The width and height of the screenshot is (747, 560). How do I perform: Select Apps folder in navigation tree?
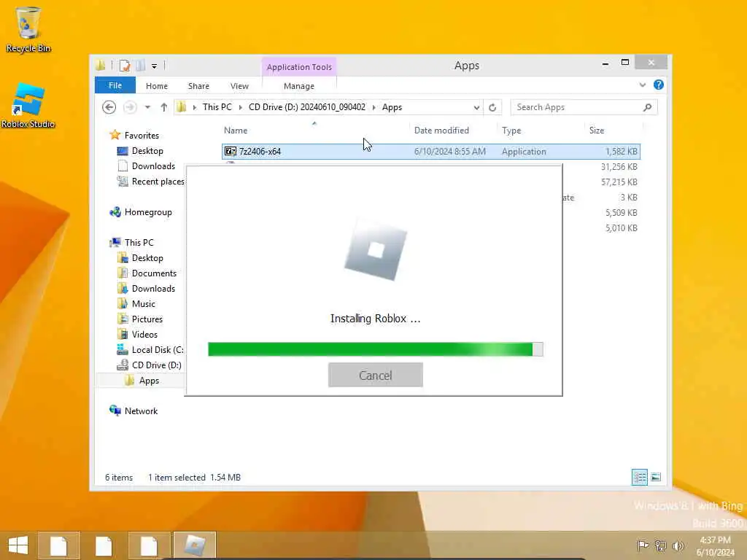click(x=149, y=381)
